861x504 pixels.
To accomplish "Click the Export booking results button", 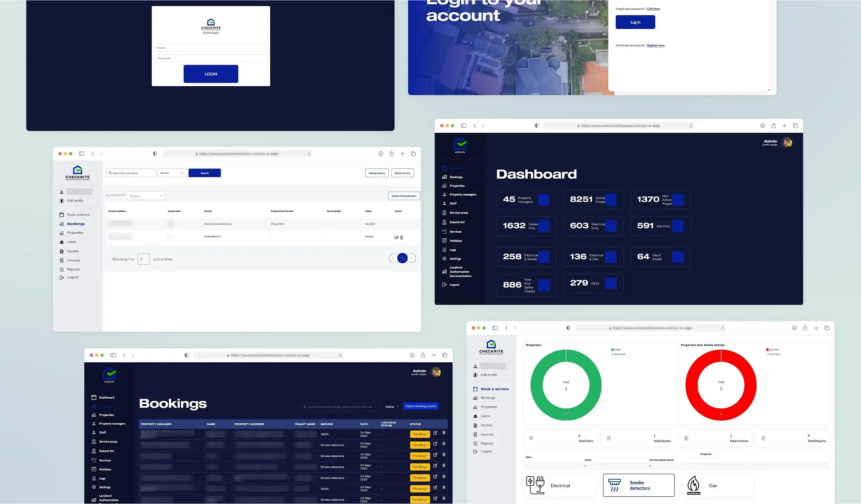I will pos(421,406).
